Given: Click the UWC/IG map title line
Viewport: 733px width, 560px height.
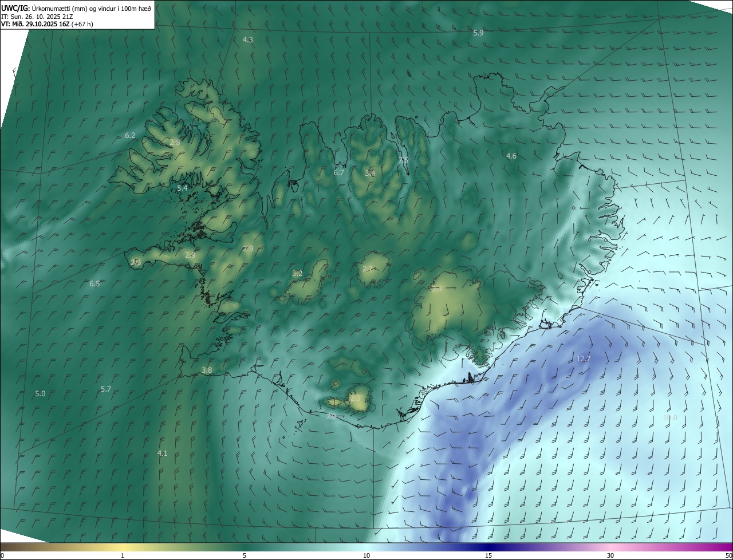Looking at the screenshot, I should tap(76, 7).
